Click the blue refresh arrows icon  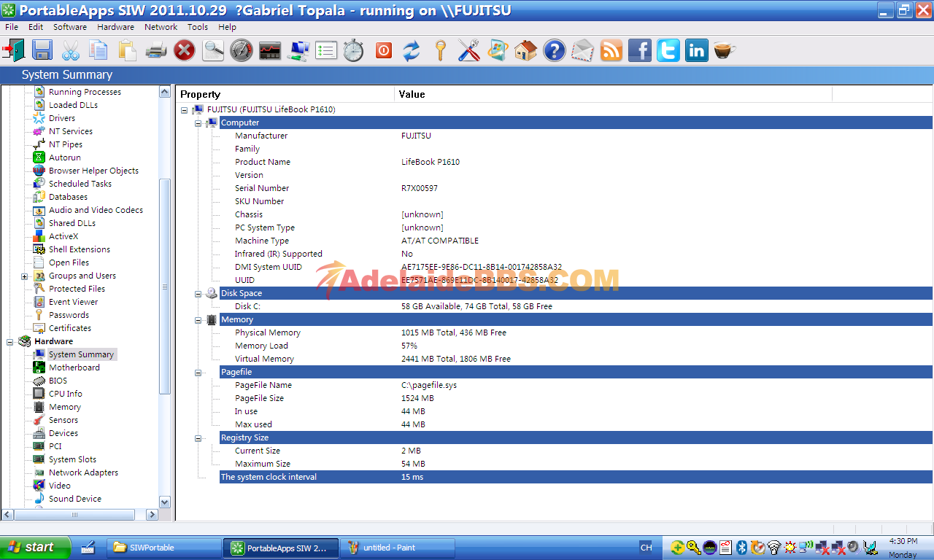coord(412,50)
